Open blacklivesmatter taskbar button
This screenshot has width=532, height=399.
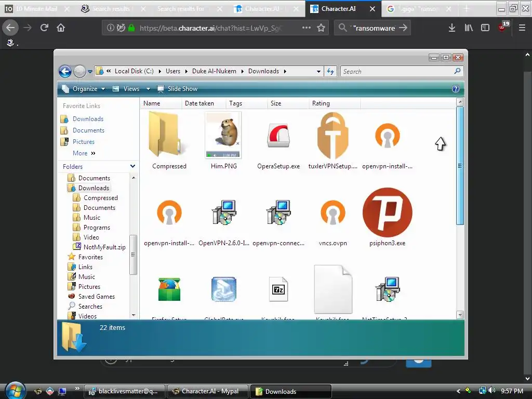125,391
